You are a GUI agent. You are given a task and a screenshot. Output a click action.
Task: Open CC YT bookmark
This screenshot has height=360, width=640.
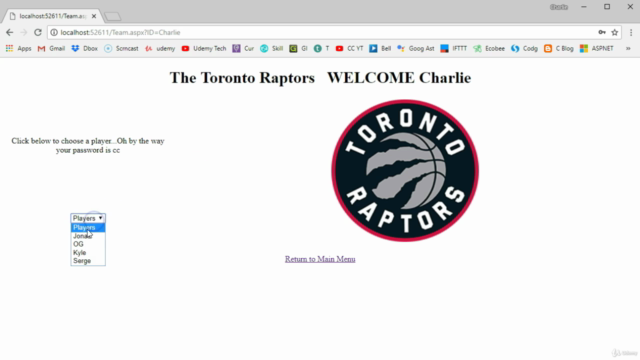click(349, 49)
